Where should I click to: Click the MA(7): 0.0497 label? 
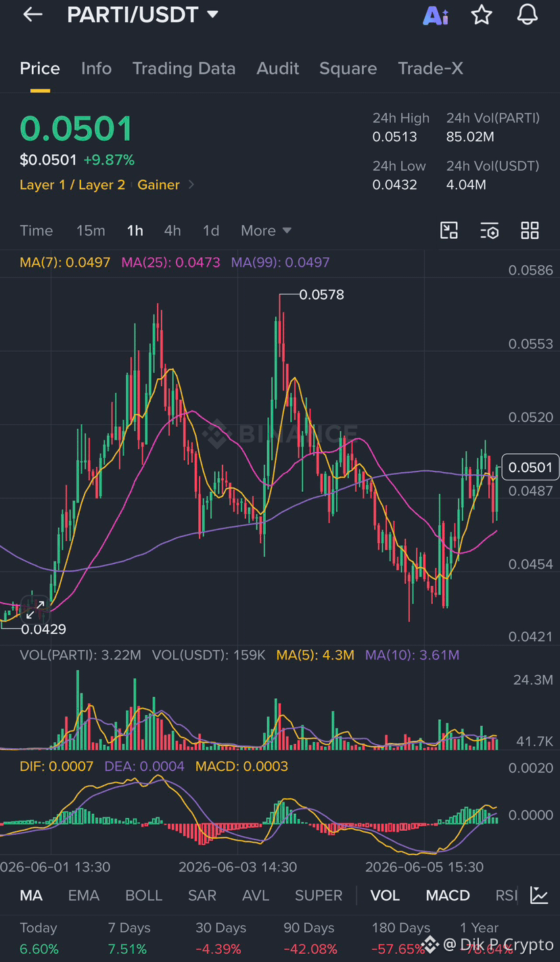click(x=65, y=262)
